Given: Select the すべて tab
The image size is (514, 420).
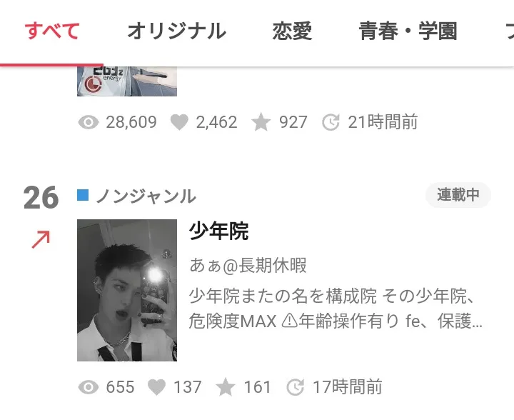Looking at the screenshot, I should [52, 31].
